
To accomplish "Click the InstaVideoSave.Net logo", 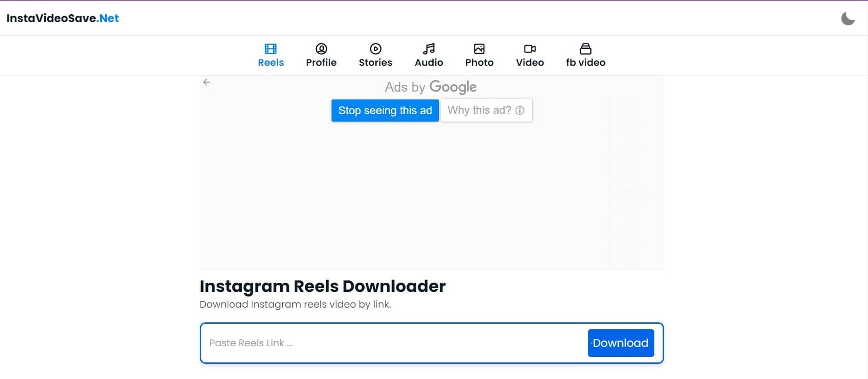I will point(63,18).
